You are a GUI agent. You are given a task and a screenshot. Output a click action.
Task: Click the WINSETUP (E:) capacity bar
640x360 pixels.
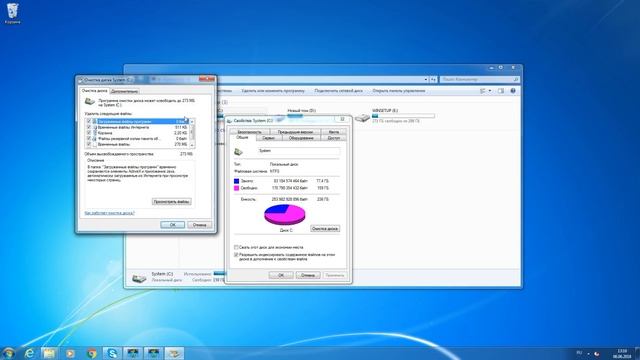click(403, 116)
